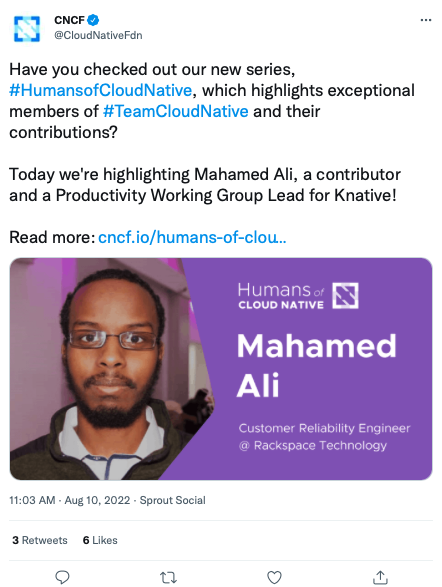Follow the cncf.io/humans-of-clou... link
Viewport: 442px width, 587px height.
192,237
